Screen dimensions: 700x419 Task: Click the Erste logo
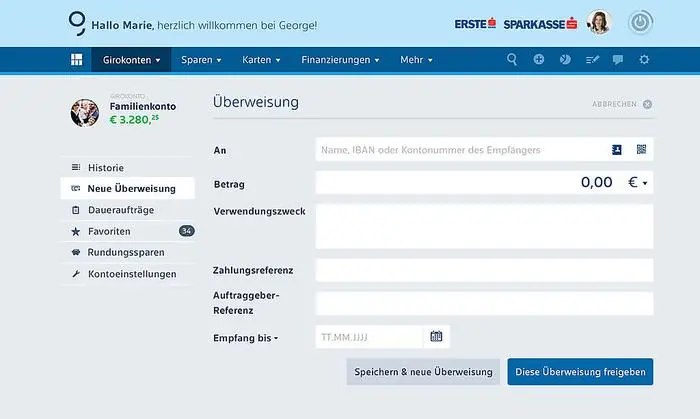475,24
